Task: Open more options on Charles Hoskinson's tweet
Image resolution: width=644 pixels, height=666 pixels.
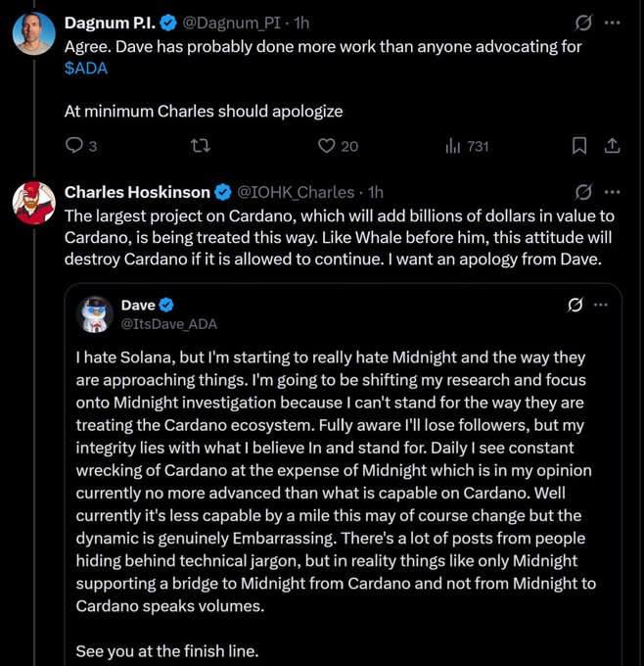Action: pos(613,191)
